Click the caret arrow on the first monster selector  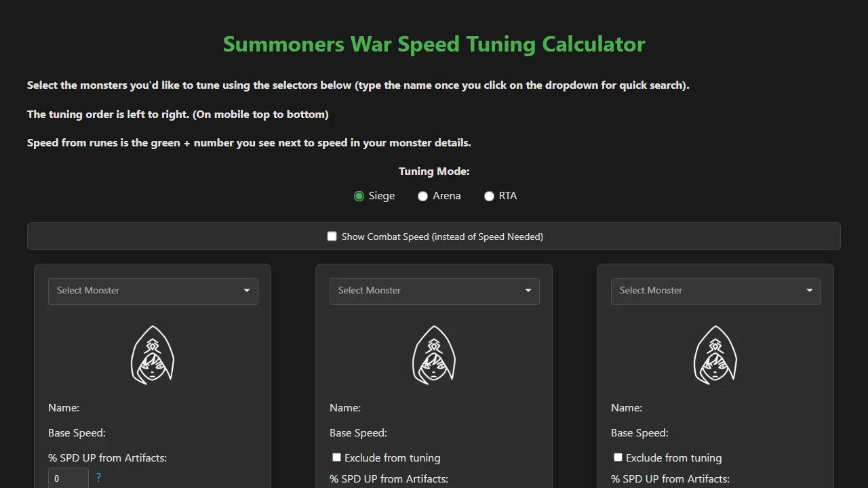(x=247, y=291)
